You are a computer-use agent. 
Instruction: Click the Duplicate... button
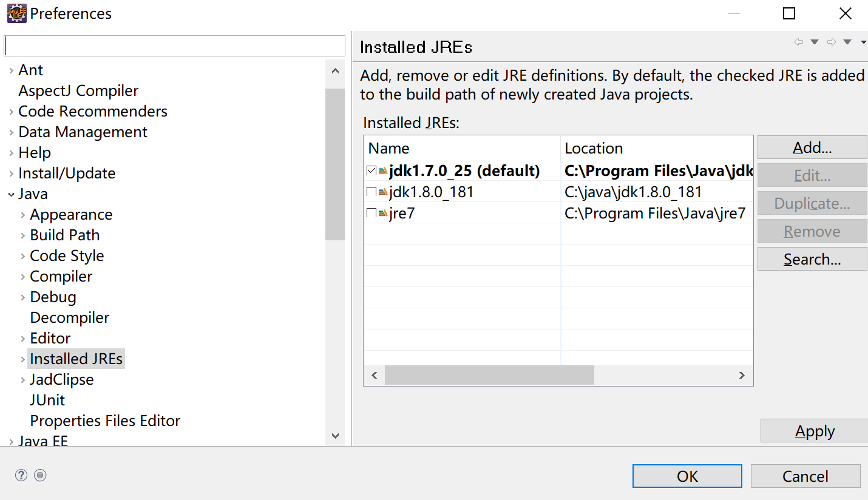click(x=812, y=203)
